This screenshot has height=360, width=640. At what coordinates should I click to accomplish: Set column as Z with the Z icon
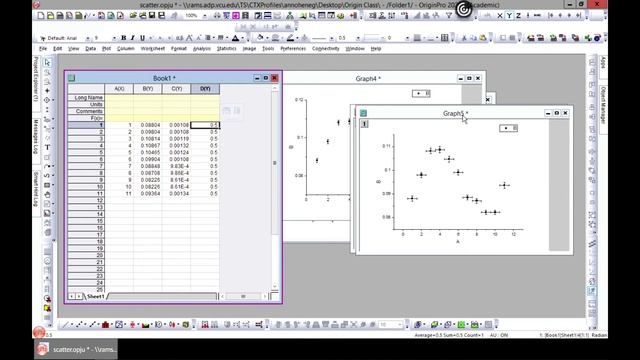[518, 16]
